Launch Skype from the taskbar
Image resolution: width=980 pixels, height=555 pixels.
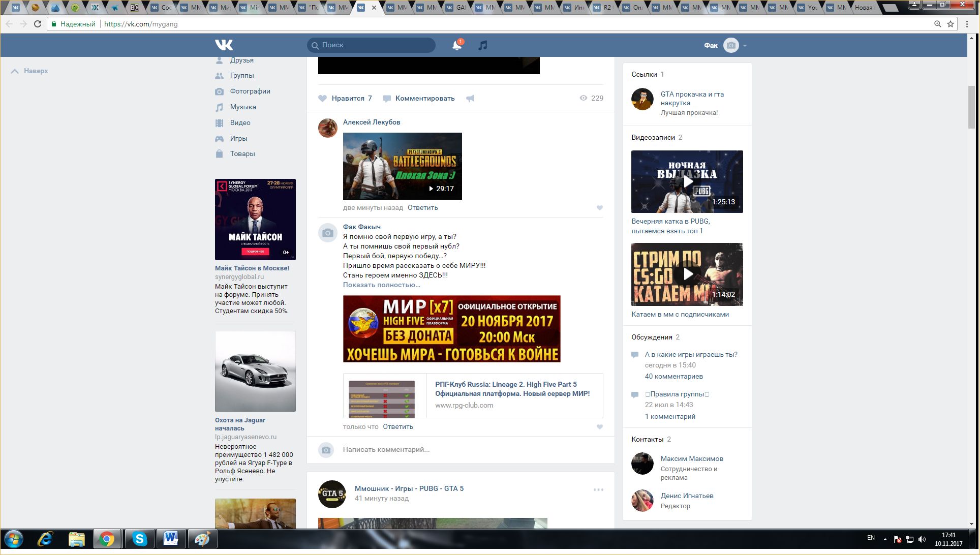pyautogui.click(x=139, y=539)
